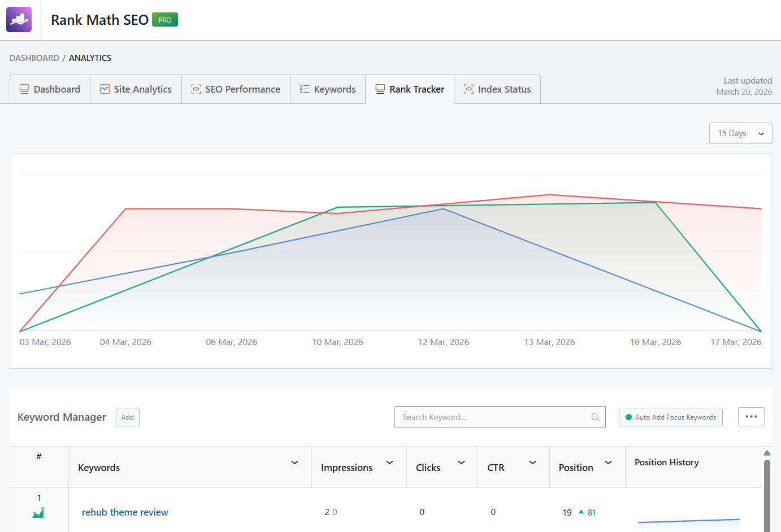Viewport: 781px width, 532px height.
Task: Open the rehub theme review keyword link
Action: (125, 512)
